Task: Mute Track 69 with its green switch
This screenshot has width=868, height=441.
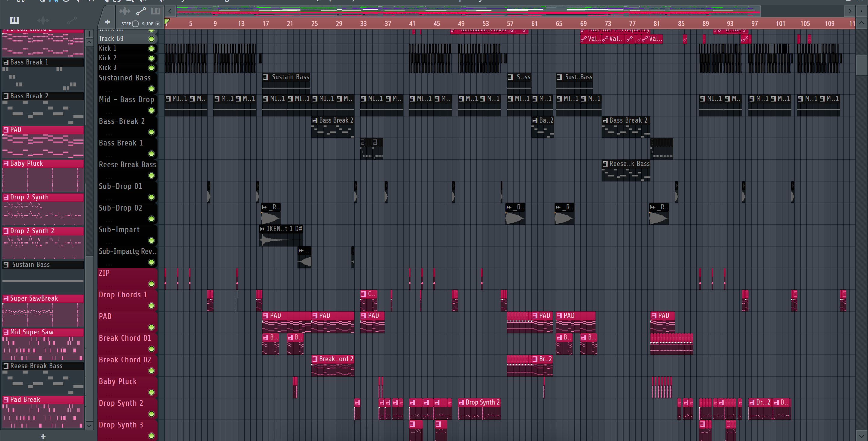Action: pos(152,39)
